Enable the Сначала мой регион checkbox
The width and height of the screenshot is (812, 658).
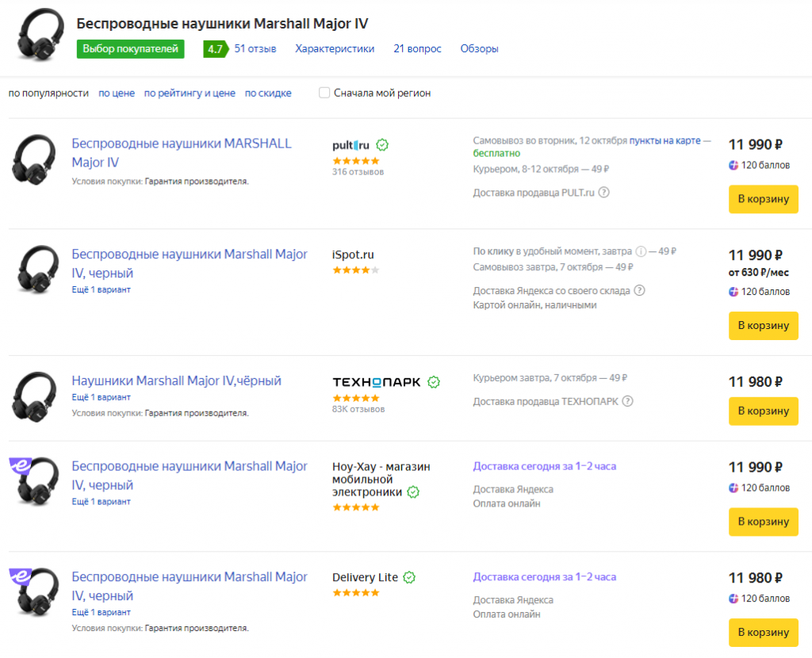324,93
